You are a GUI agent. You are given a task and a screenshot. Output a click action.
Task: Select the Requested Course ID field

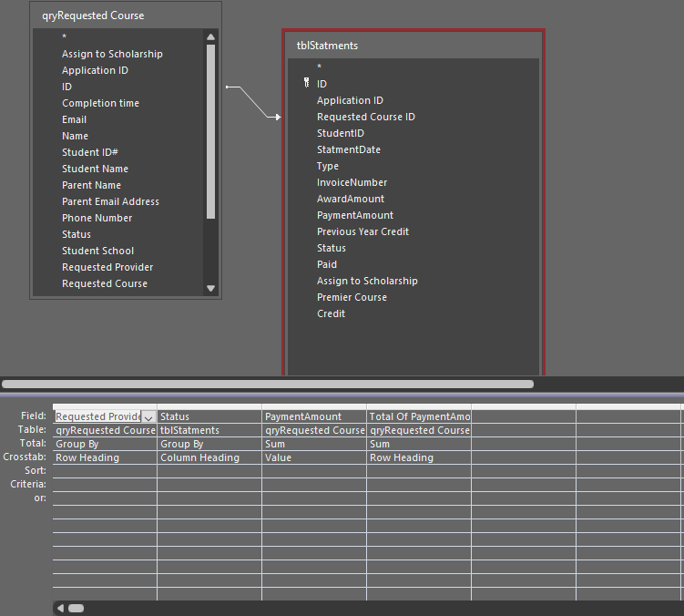[366, 117]
